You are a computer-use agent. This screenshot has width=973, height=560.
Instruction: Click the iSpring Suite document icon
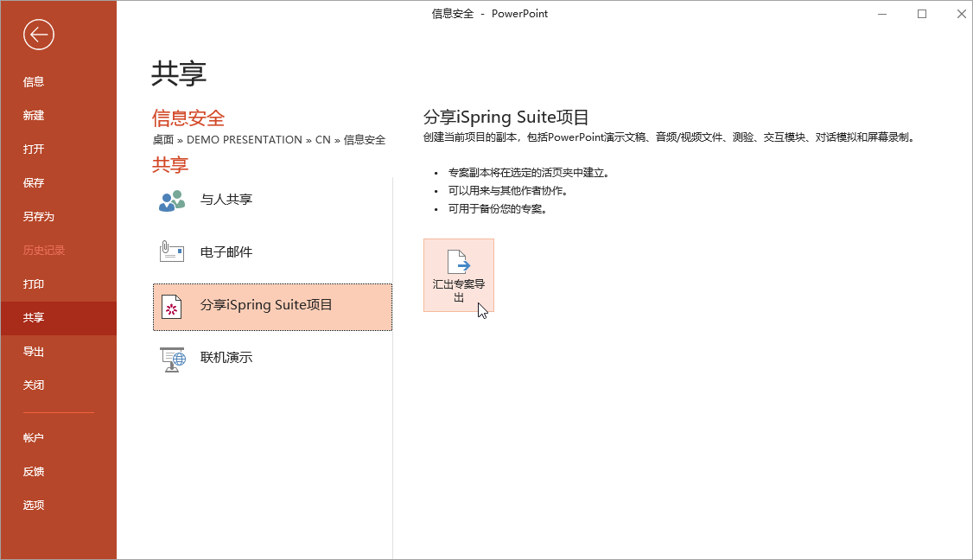tap(171, 307)
